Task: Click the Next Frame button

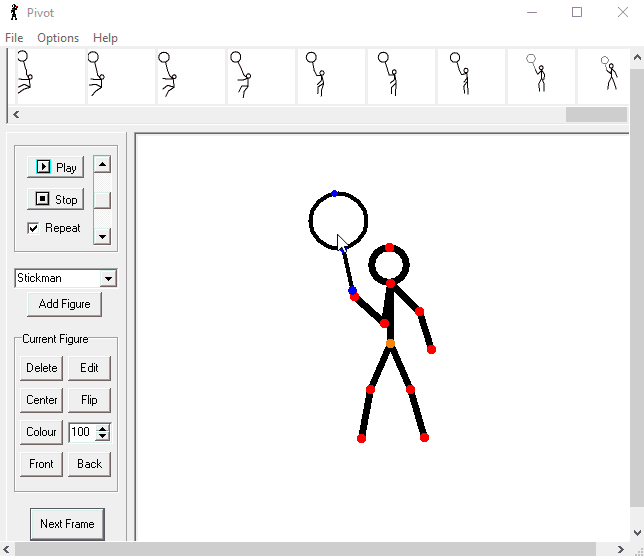Action: [x=67, y=524]
